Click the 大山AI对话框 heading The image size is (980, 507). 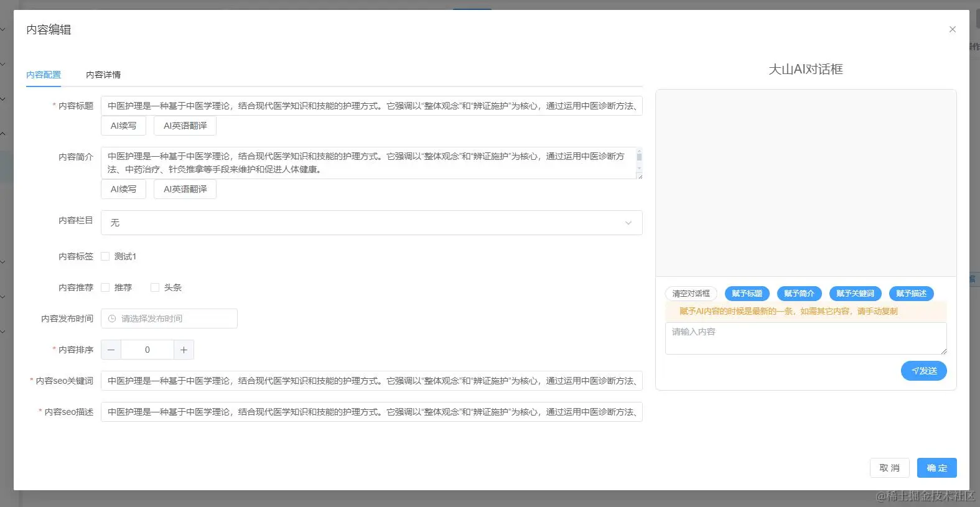806,69
